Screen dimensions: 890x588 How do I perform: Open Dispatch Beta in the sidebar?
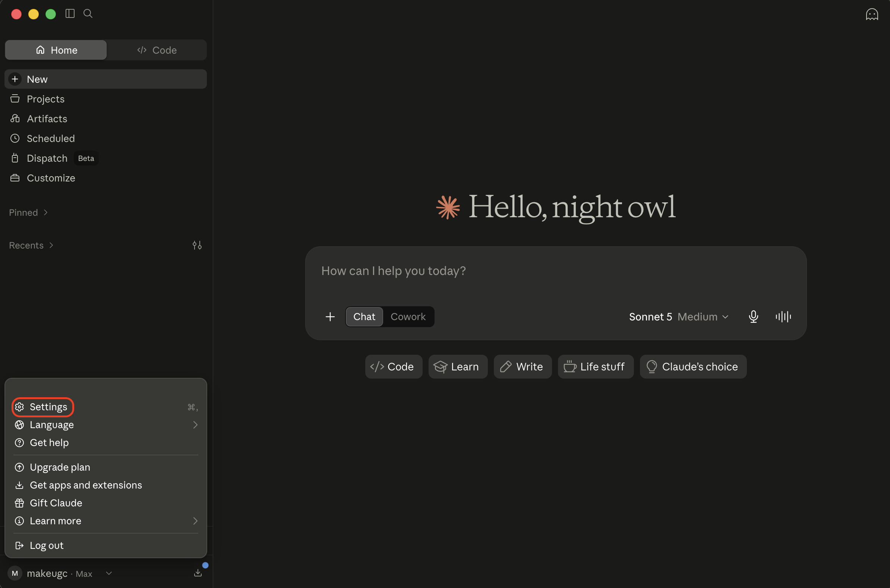pyautogui.click(x=106, y=158)
